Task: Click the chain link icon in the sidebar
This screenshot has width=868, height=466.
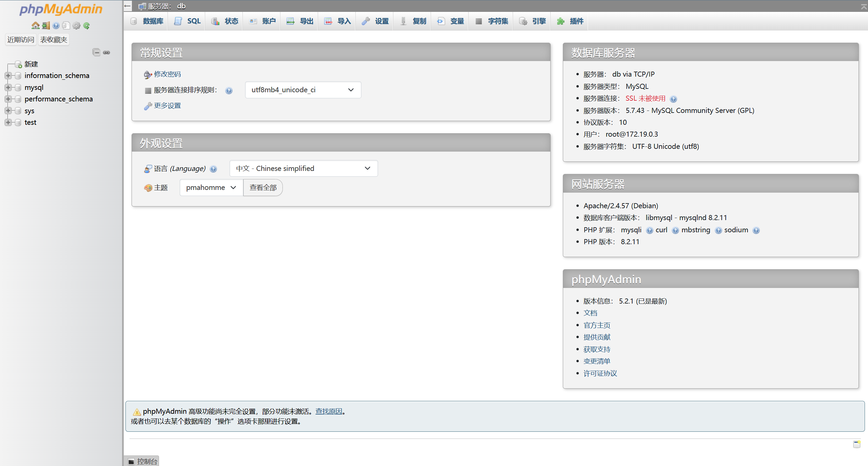Action: [106, 52]
